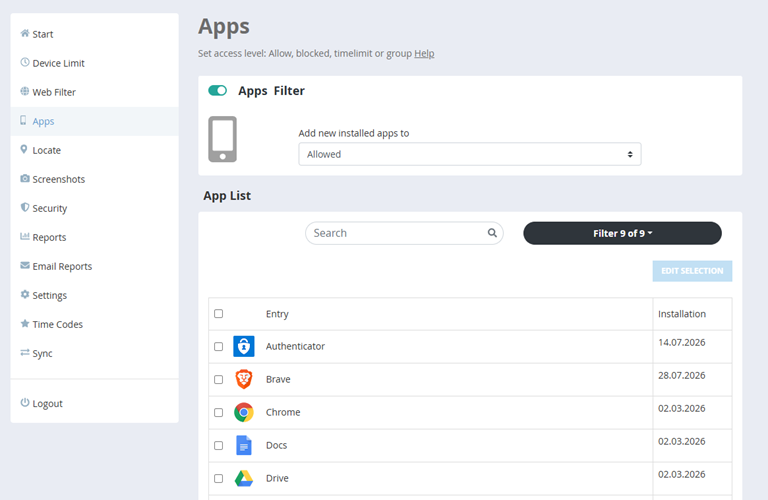
Task: Open the Filter 9 of 9 dropdown
Action: click(622, 233)
